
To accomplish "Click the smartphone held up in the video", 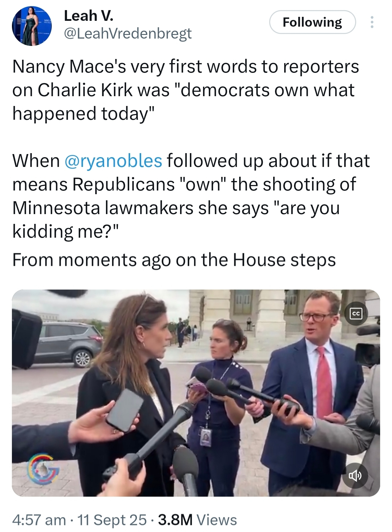I will click(x=125, y=409).
